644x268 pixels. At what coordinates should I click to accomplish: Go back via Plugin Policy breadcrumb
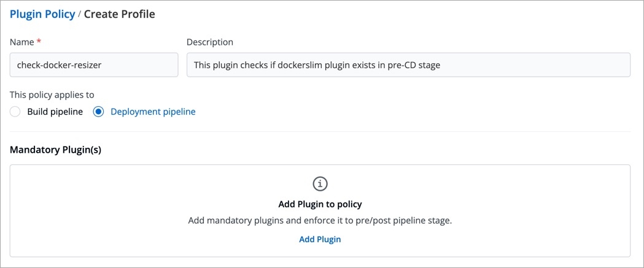click(x=42, y=14)
